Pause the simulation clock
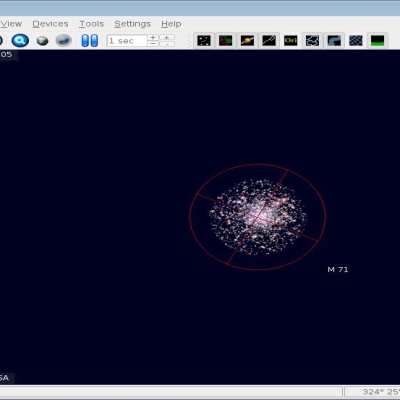Image resolution: width=400 pixels, height=400 pixels. 90,41
